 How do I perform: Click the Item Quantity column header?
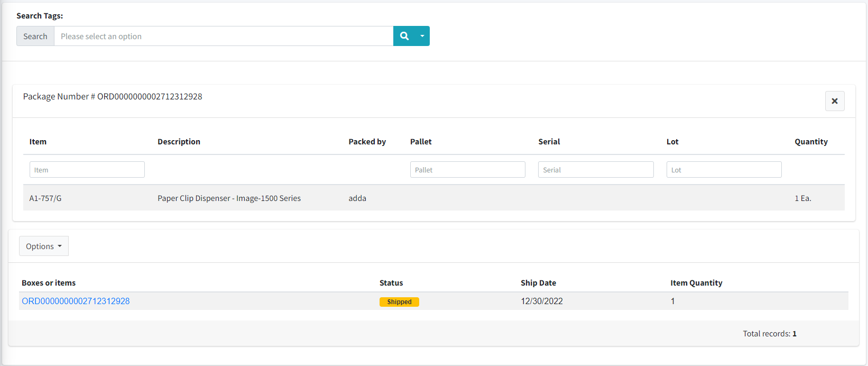pos(696,283)
